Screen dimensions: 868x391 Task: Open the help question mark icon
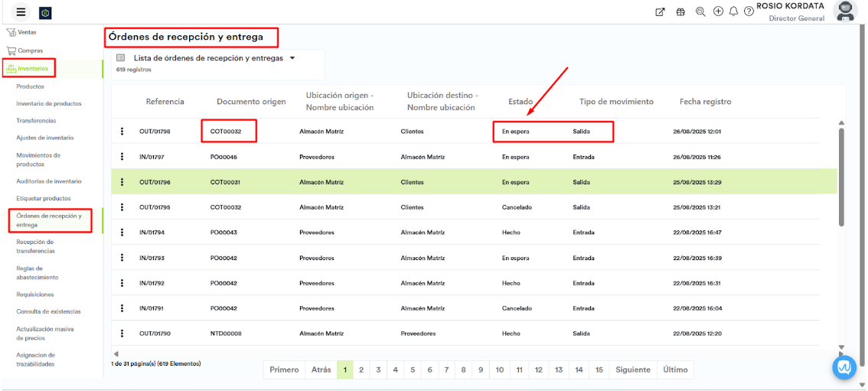coord(749,11)
